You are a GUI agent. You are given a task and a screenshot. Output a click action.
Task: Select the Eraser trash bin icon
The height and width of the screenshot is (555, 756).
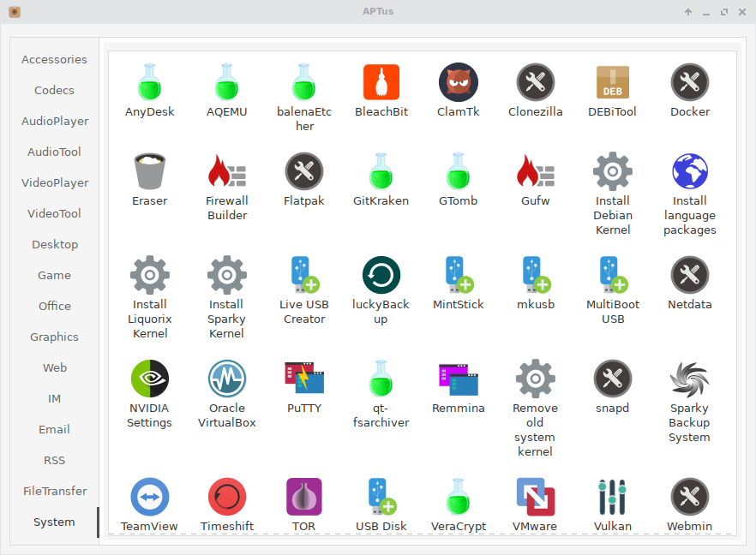tap(149, 171)
